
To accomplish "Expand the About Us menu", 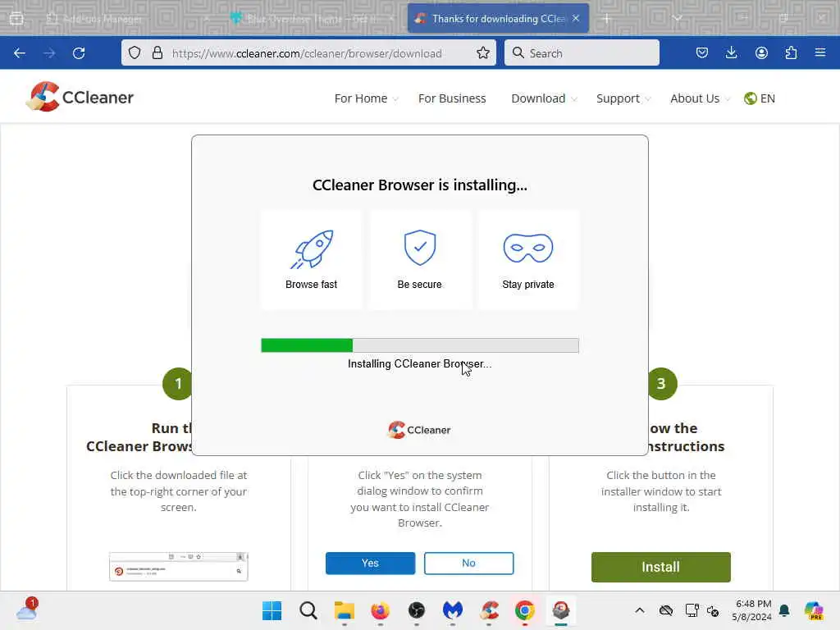I will coord(701,98).
